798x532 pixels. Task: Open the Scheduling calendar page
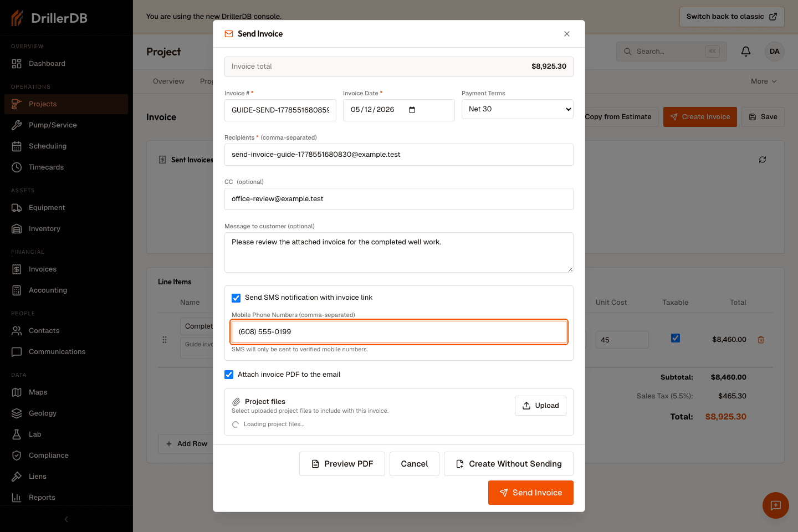click(66, 146)
